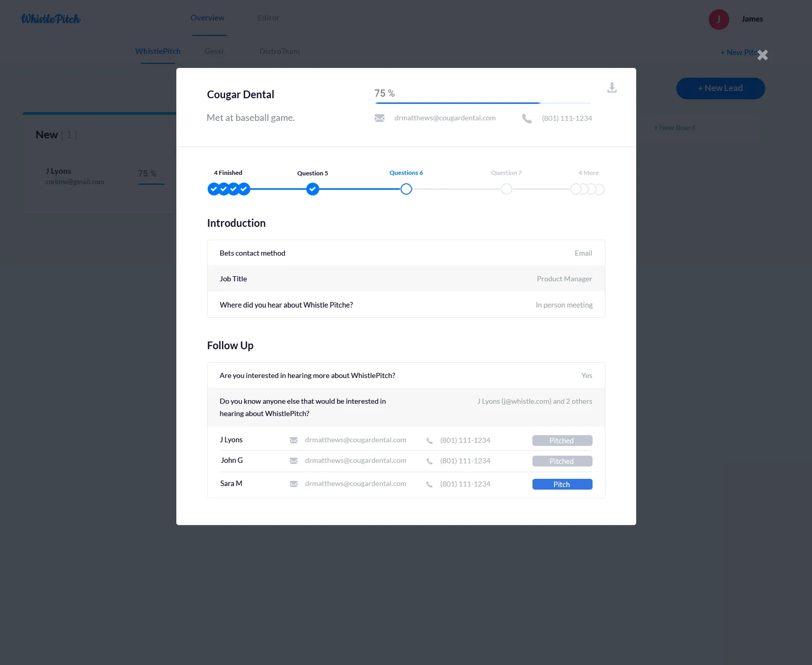Click Sara M row email icon

[x=293, y=484]
